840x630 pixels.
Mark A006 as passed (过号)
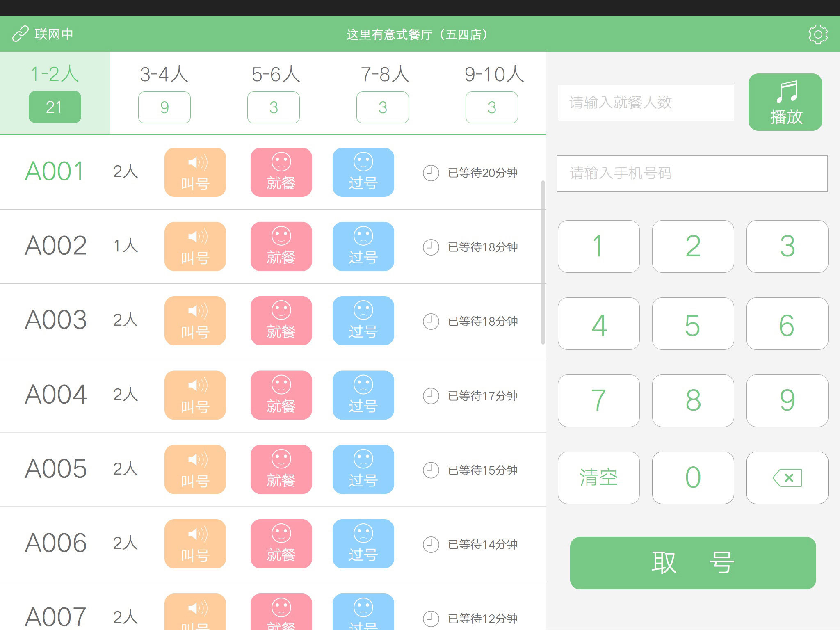point(363,544)
